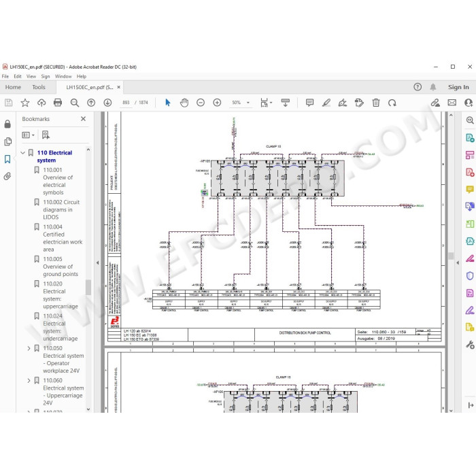Open bookmark 110.001 Overview of electrical symbols
The image size is (476, 476).
58,181
